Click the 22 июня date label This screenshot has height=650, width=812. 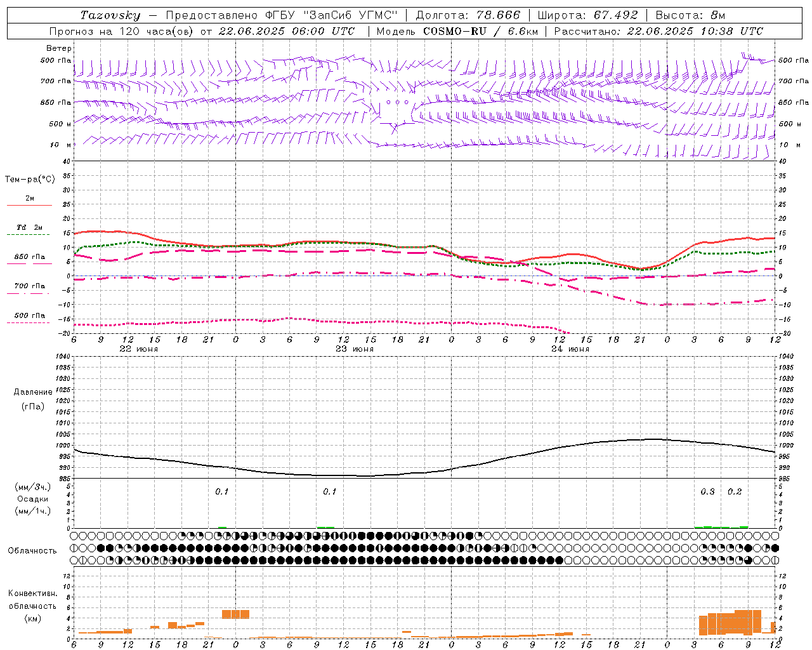pos(139,349)
